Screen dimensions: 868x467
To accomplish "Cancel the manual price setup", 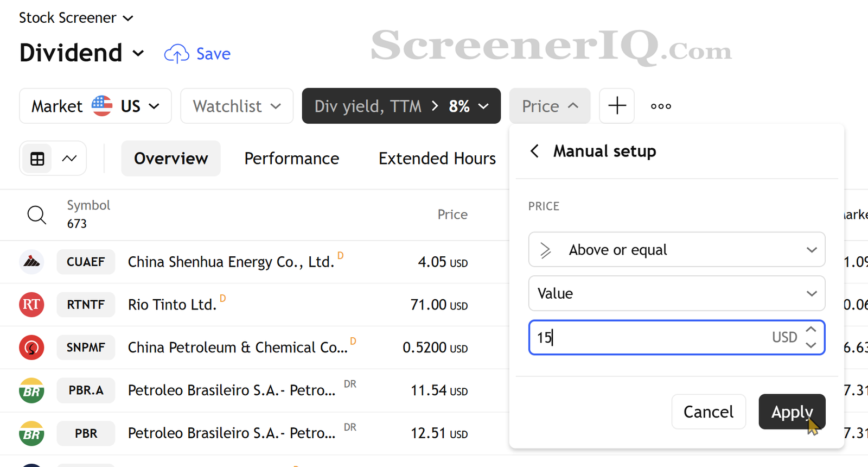I will 709,412.
